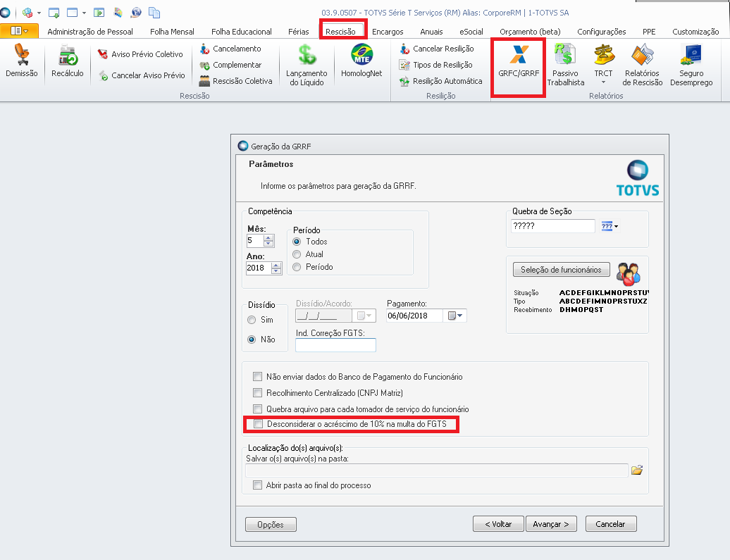Viewport: 730px width, 560px height.
Task: Open Tipos de Resilição
Action: tap(435, 65)
